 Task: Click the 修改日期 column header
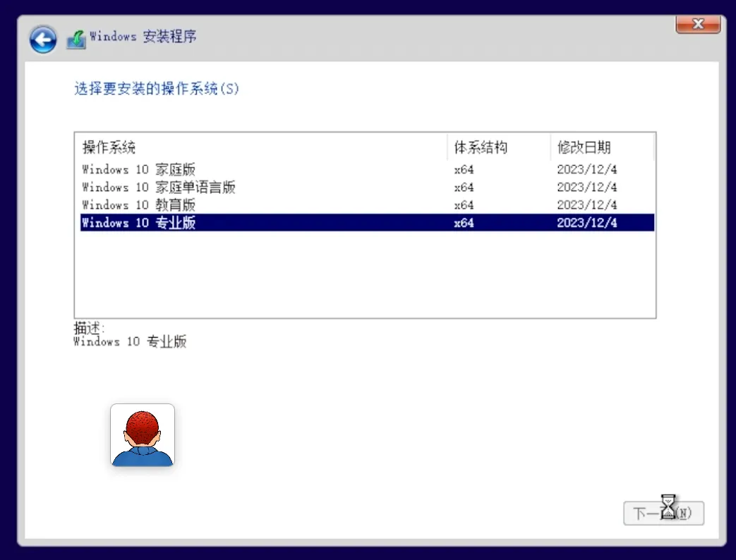click(602, 147)
